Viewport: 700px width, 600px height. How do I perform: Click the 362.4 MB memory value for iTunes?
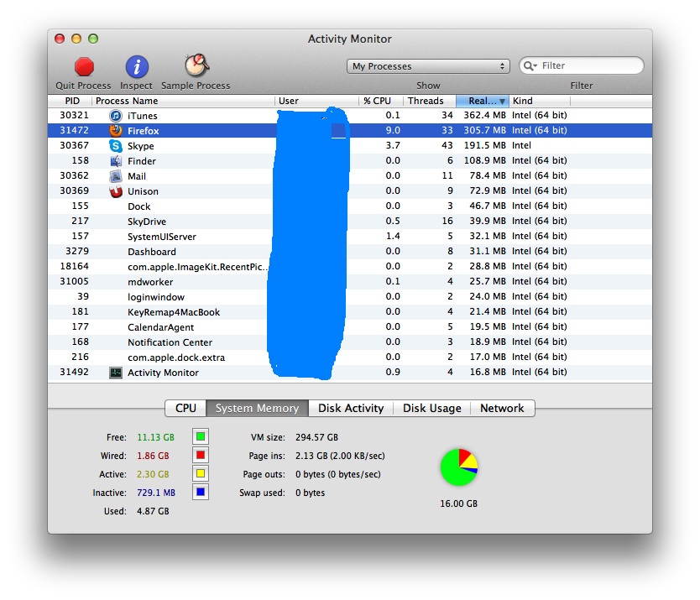pyautogui.click(x=484, y=115)
